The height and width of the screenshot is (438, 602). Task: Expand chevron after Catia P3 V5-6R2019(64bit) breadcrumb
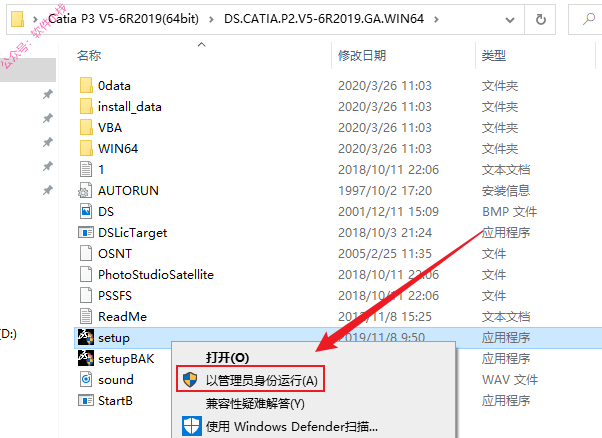(211, 19)
